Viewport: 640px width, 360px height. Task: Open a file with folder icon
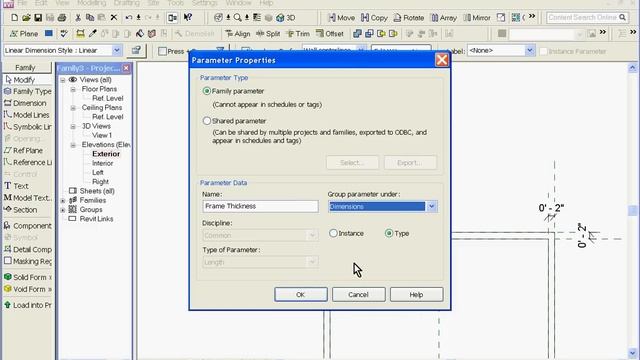[x=26, y=18]
